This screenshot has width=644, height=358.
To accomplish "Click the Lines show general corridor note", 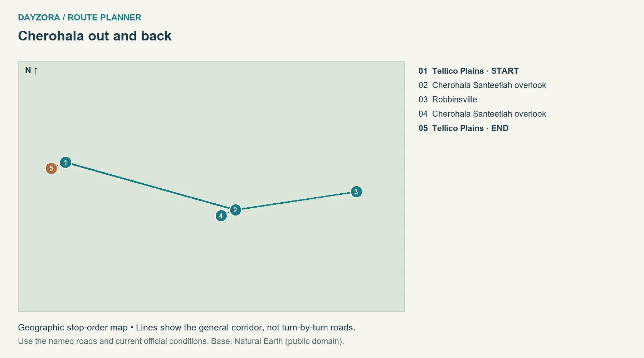I will click(245, 328).
